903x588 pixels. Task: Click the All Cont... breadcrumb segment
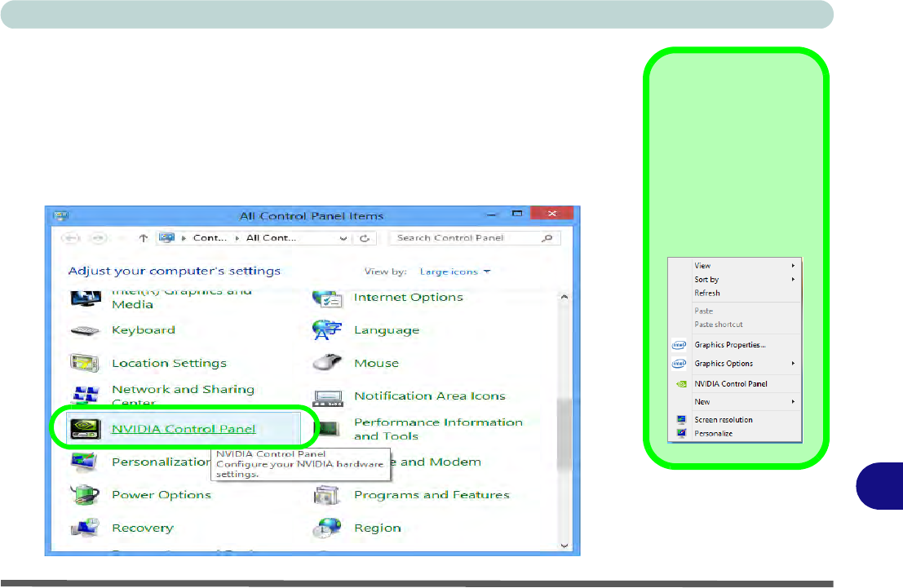point(271,238)
